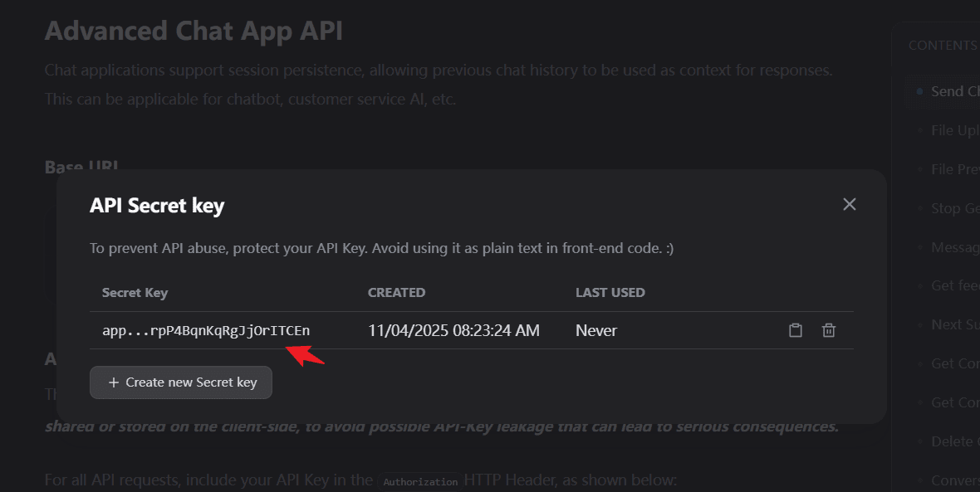Click the Advanced Chat App API heading
Viewport: 980px width, 492px height.
[x=194, y=31]
